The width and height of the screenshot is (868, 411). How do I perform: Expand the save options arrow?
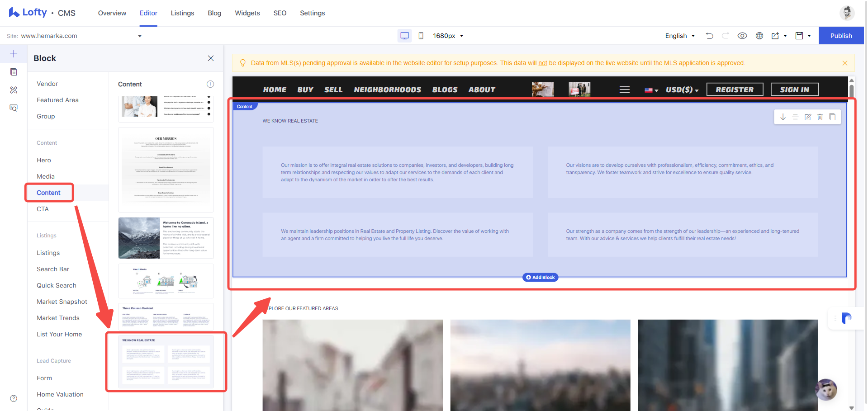pos(809,36)
